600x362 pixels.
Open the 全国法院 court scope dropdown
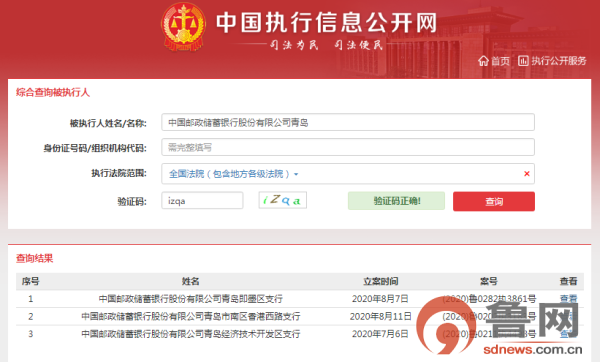233,174
